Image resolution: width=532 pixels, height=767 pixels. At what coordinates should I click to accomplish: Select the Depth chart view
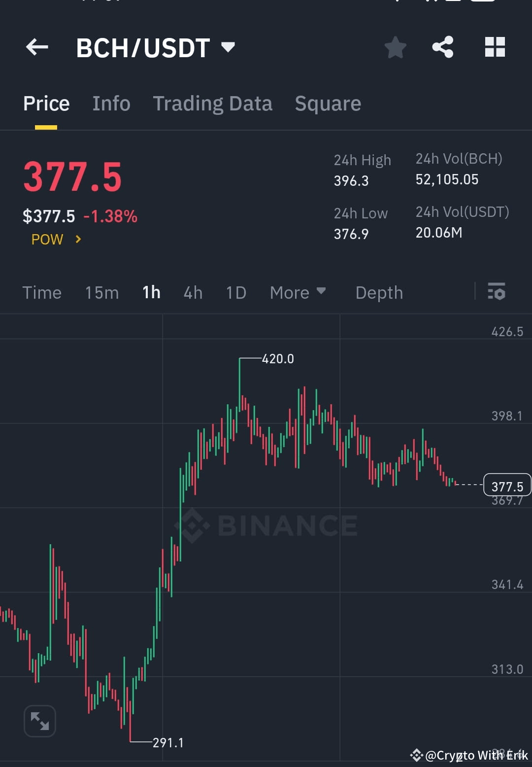click(379, 292)
